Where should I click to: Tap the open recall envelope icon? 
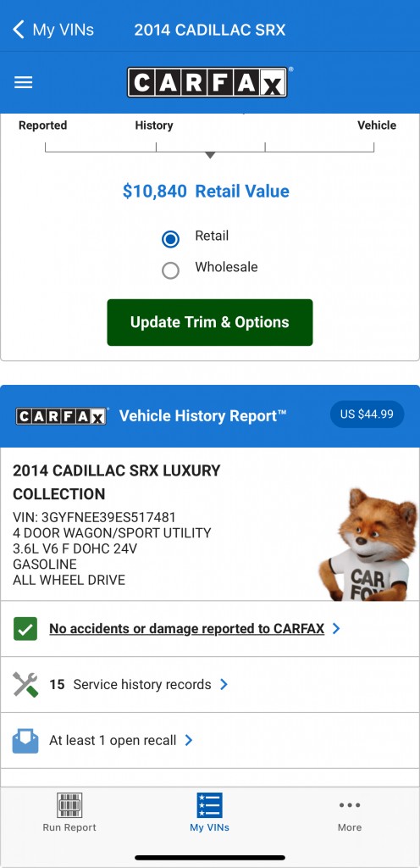click(x=25, y=741)
